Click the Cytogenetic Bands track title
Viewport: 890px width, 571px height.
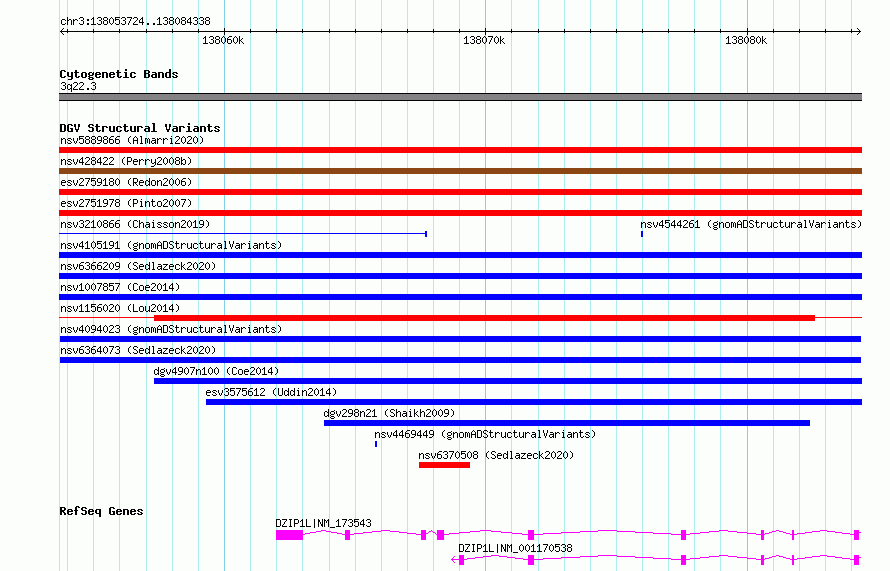click(x=119, y=74)
